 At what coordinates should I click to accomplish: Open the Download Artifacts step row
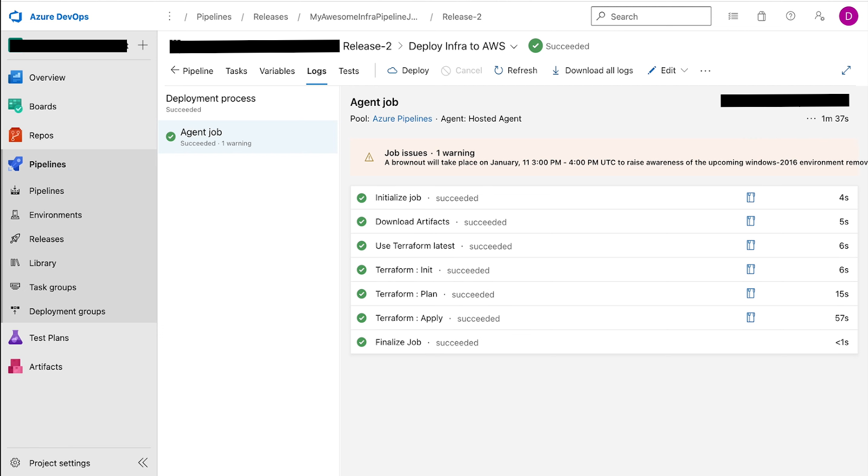tap(604, 221)
